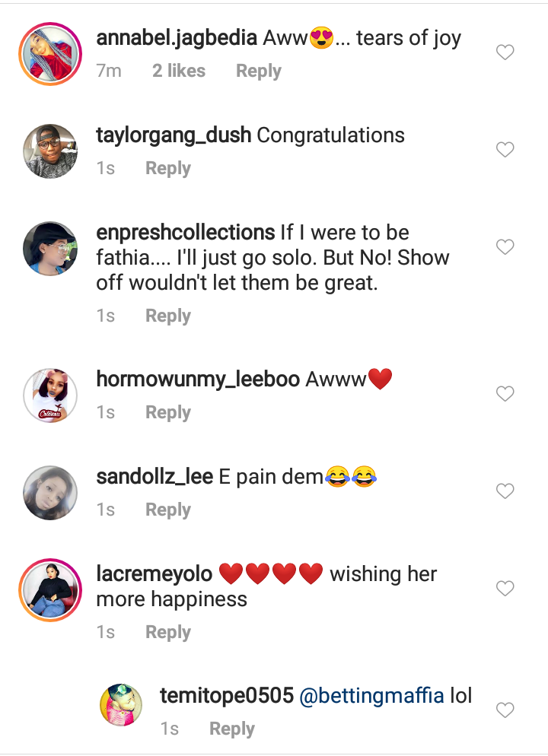This screenshot has width=548, height=756.
Task: Open the @bettingmaffia mention
Action: (x=372, y=696)
